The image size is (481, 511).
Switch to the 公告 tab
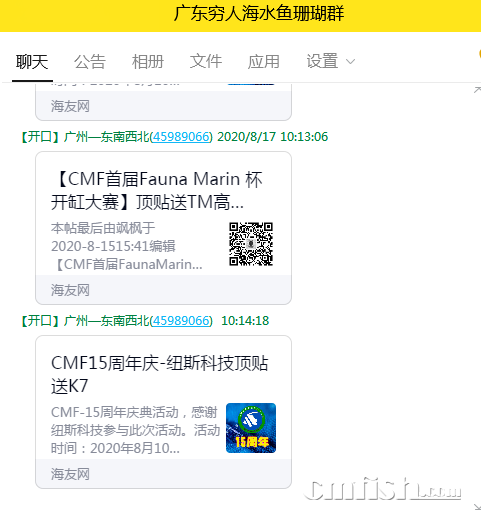coord(90,62)
